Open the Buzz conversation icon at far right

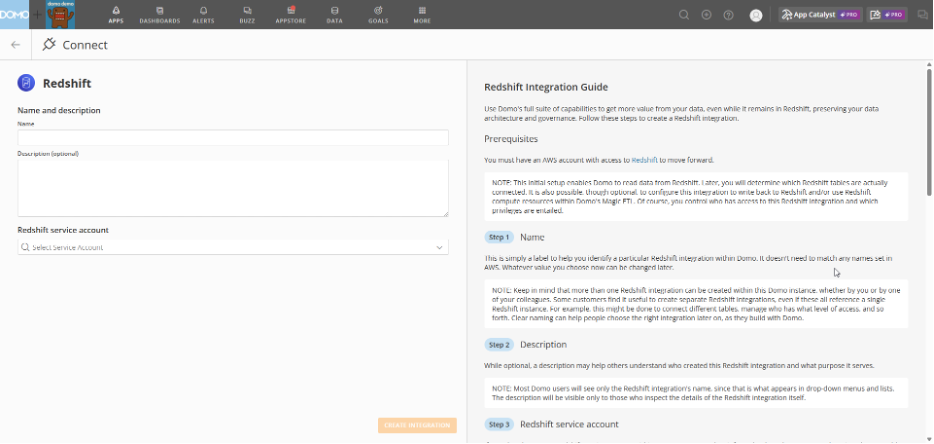(x=923, y=15)
